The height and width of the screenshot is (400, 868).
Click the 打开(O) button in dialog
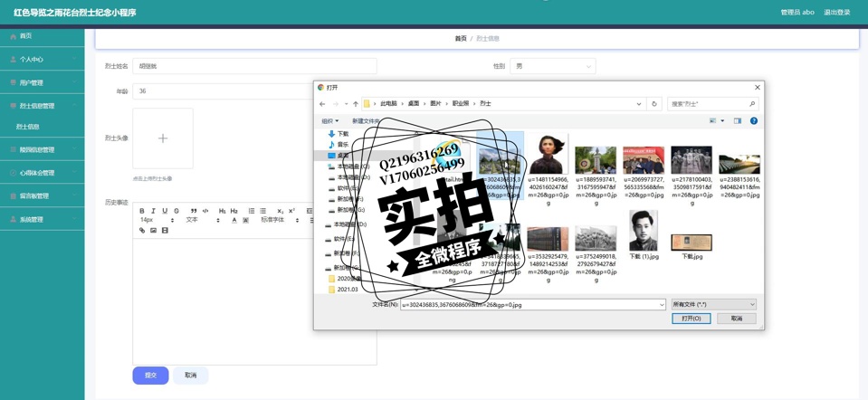click(691, 319)
